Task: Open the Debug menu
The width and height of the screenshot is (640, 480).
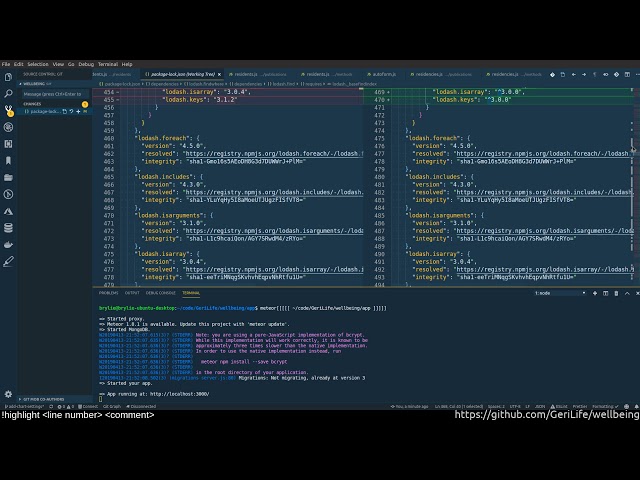Action: [x=86, y=64]
